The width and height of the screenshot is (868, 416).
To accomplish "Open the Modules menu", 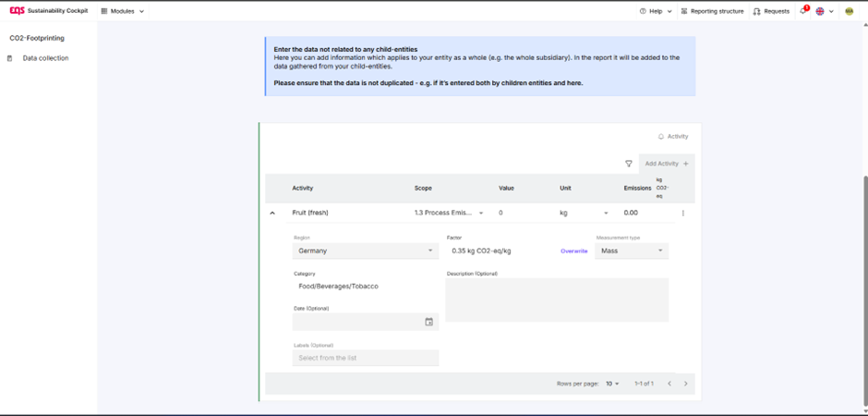I will point(122,11).
